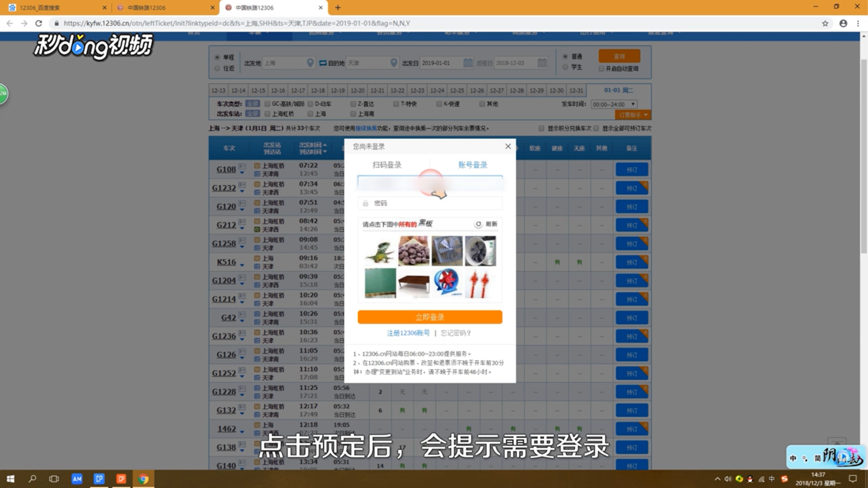Click the orange 查询 button
The width and height of the screenshot is (868, 488).
pyautogui.click(x=619, y=56)
